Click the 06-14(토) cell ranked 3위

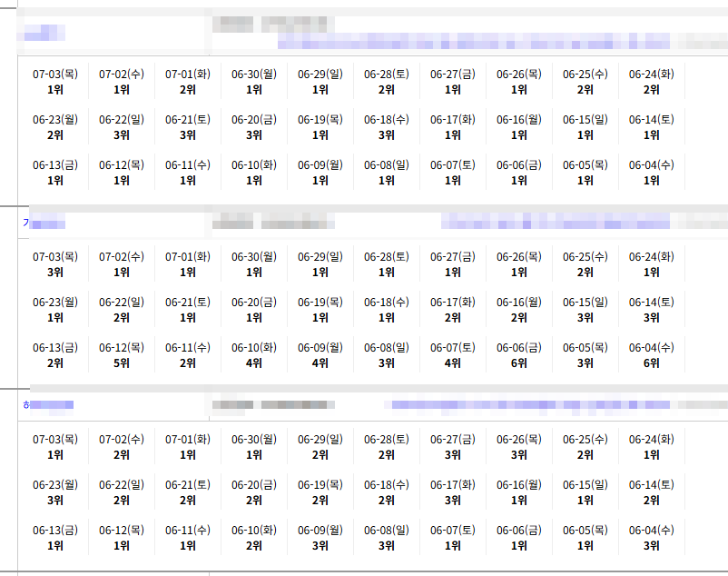pyautogui.click(x=652, y=310)
